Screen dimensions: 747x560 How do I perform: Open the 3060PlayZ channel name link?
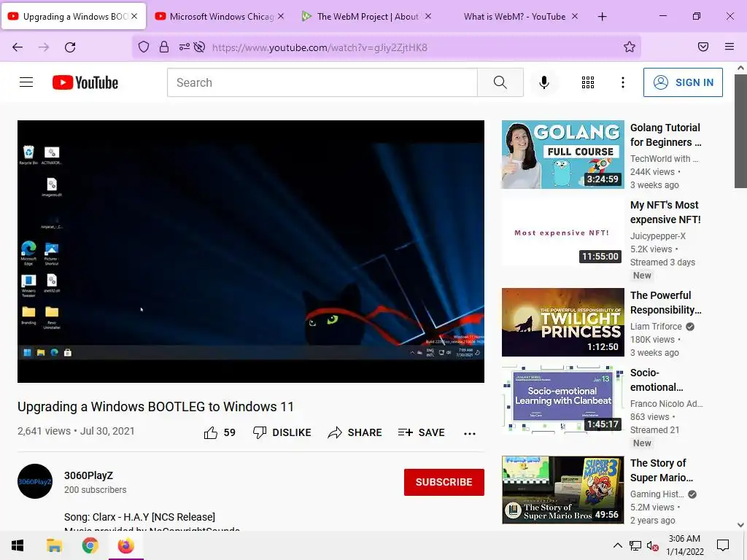click(x=88, y=475)
